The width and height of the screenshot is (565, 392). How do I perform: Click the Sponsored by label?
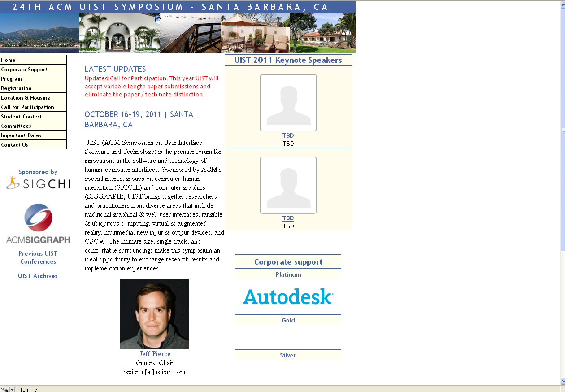click(38, 172)
